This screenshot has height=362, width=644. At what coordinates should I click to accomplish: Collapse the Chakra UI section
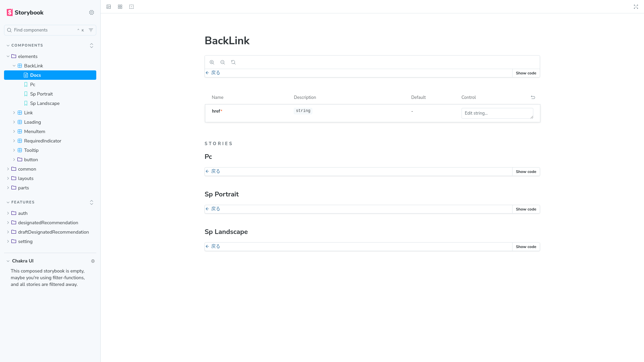click(20, 261)
